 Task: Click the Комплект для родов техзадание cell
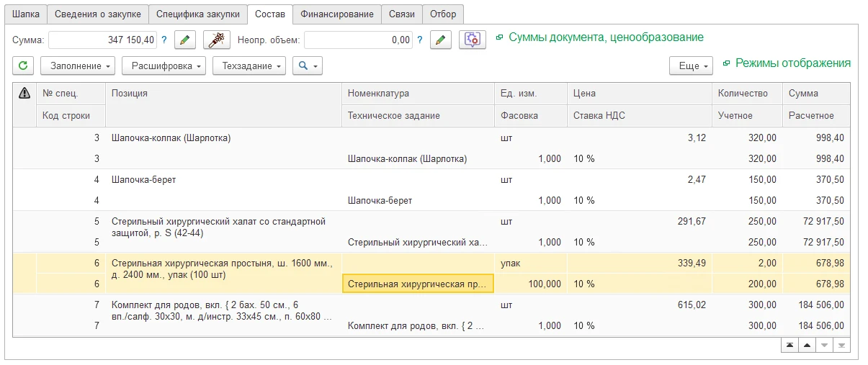(418, 325)
